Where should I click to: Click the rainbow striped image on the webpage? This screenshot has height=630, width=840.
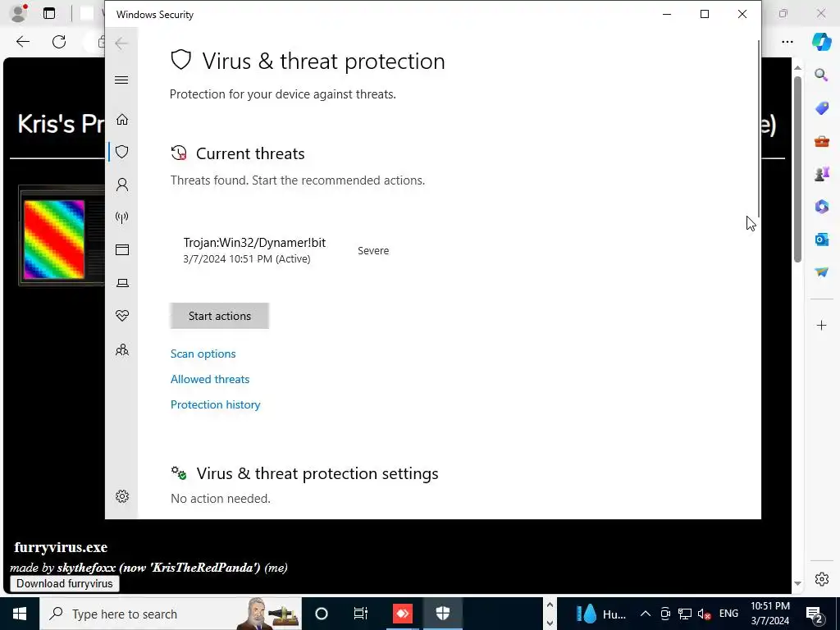point(54,240)
